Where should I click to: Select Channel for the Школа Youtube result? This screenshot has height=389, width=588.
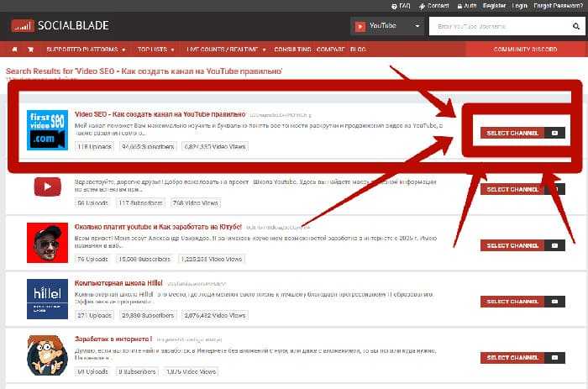[512, 189]
